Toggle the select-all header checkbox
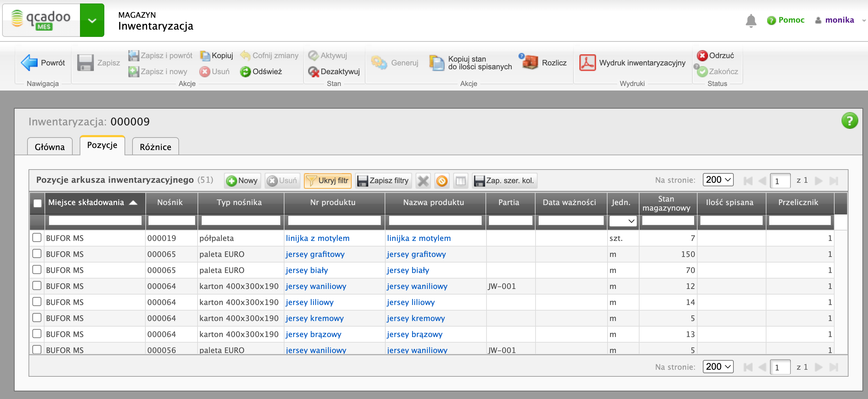 (x=38, y=203)
